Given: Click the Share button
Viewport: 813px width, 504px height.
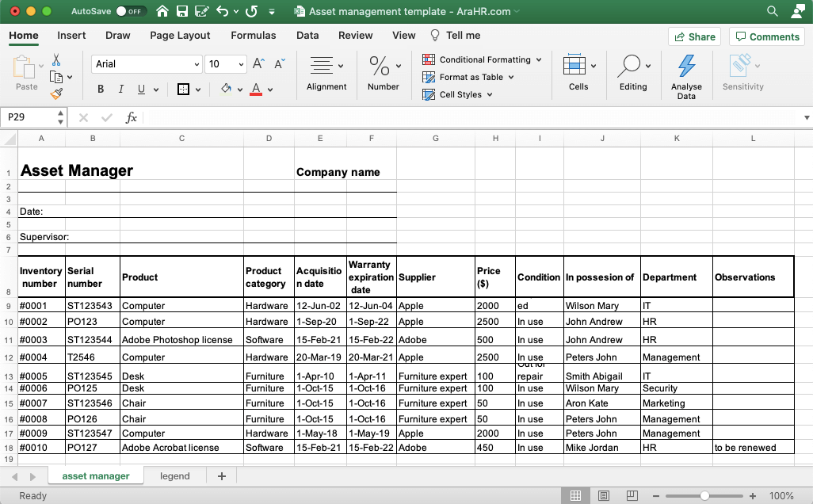Looking at the screenshot, I should click(695, 36).
